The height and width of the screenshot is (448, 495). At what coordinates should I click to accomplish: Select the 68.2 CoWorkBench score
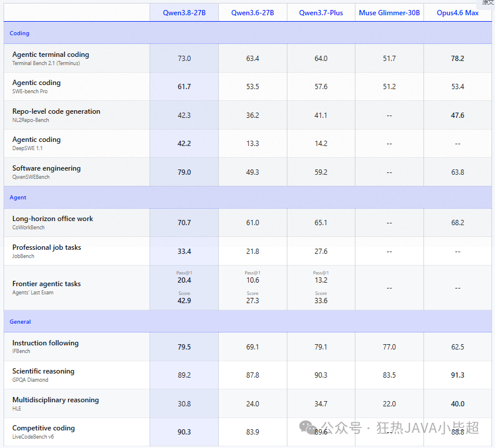457,223
